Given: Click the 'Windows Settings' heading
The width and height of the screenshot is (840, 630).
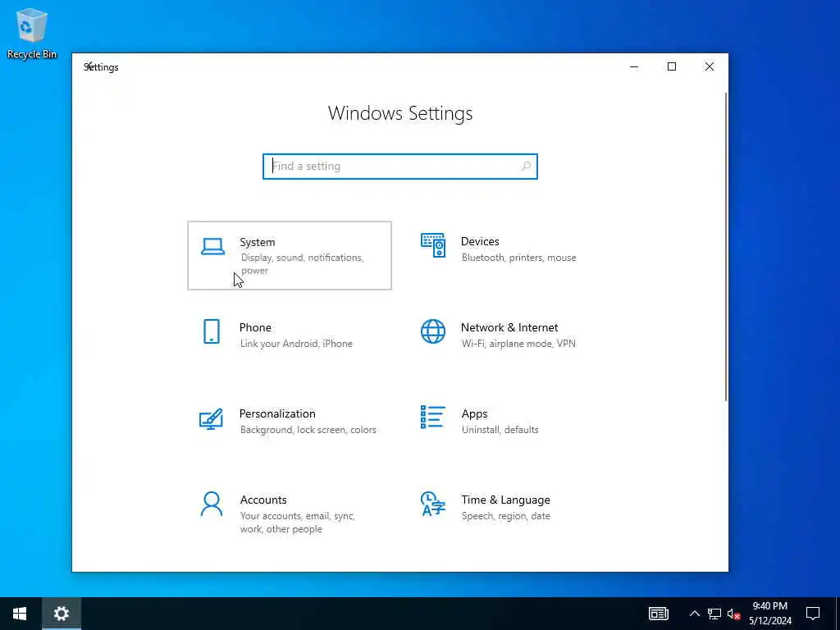Looking at the screenshot, I should [400, 113].
